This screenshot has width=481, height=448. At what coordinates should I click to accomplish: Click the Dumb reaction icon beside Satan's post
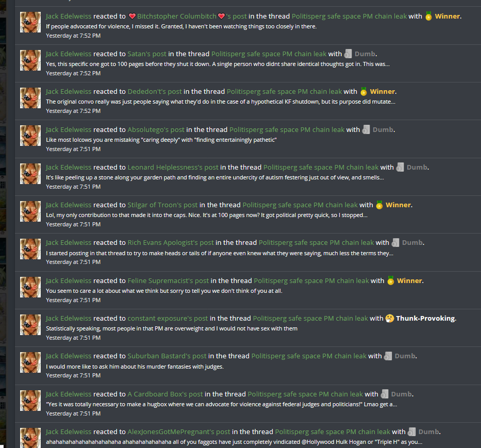(x=348, y=54)
